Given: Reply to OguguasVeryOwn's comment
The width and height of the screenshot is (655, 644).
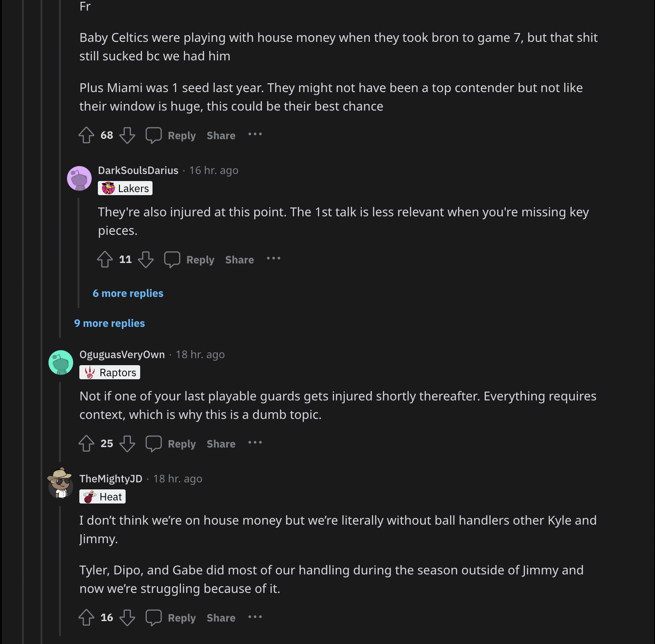Looking at the screenshot, I should click(x=182, y=444).
